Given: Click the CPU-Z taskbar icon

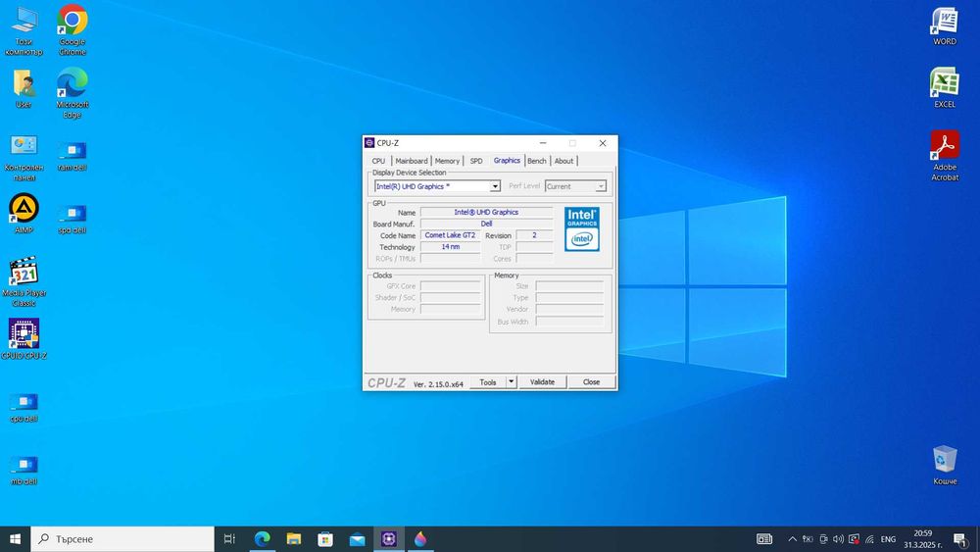Looking at the screenshot, I should click(389, 539).
